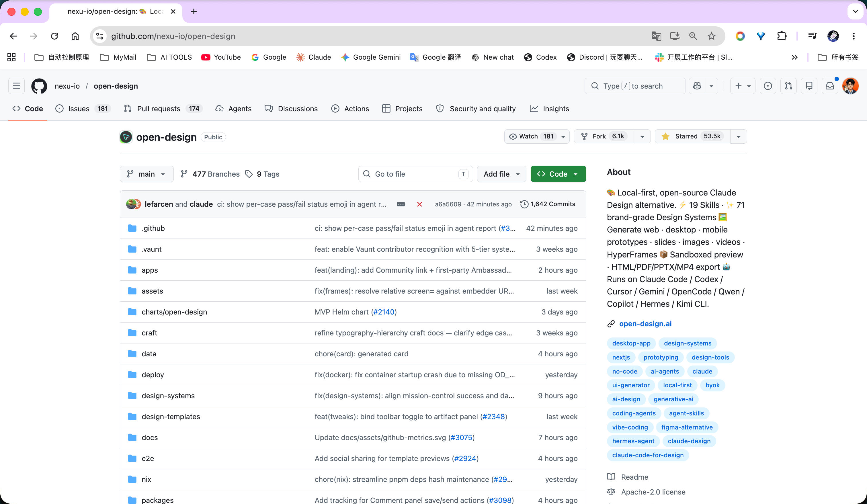Expand the commit message ellipsis button

point(401,204)
